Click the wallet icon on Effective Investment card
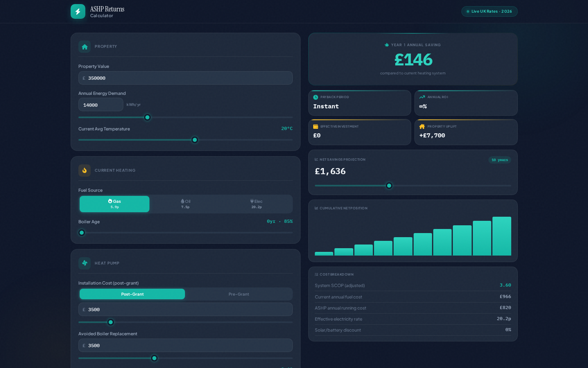The image size is (588, 368). 315,126
